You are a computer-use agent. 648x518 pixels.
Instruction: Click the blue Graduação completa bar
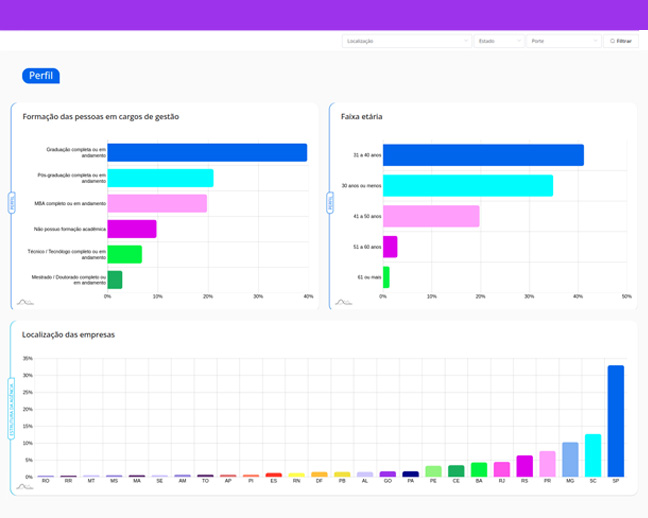[x=207, y=152]
